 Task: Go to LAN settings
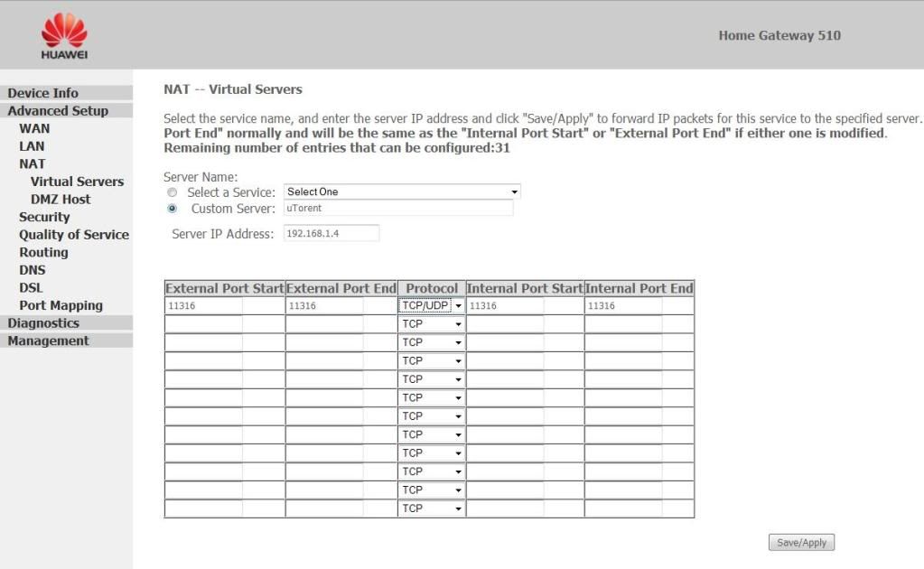pos(32,146)
